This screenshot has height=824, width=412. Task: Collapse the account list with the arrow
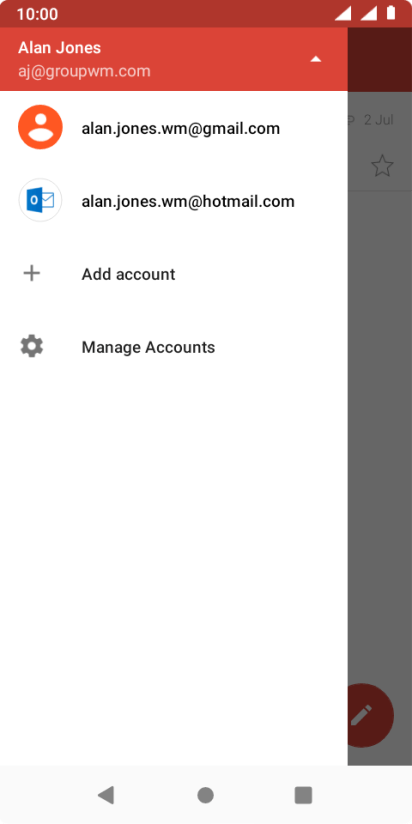[x=315, y=59]
